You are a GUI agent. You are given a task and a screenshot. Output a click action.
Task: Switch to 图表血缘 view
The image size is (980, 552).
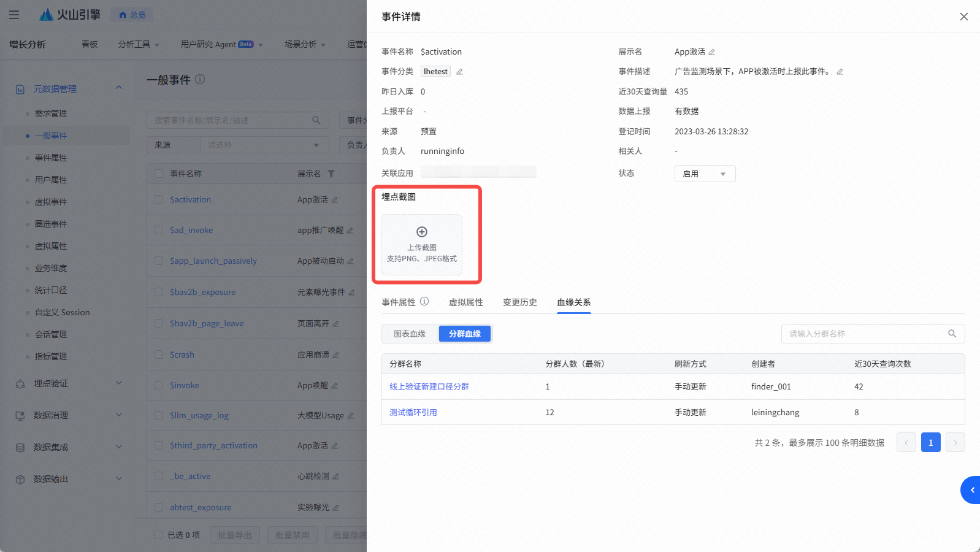coord(410,334)
